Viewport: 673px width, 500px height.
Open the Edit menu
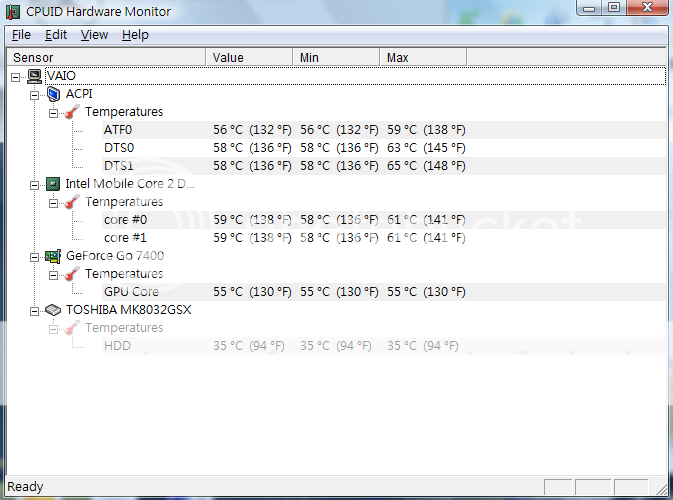point(56,35)
